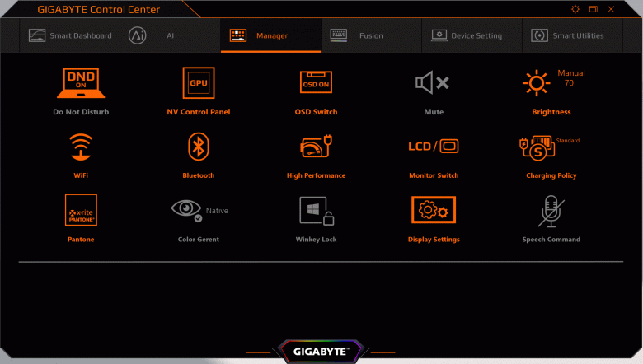
Task: Click the Native color mode label
Action: pyautogui.click(x=217, y=211)
